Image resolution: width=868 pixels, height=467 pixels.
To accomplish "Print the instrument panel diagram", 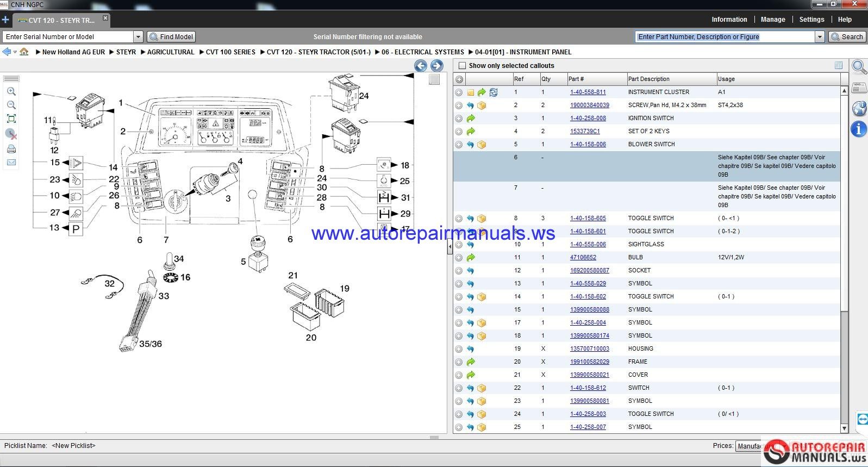I will point(11,149).
